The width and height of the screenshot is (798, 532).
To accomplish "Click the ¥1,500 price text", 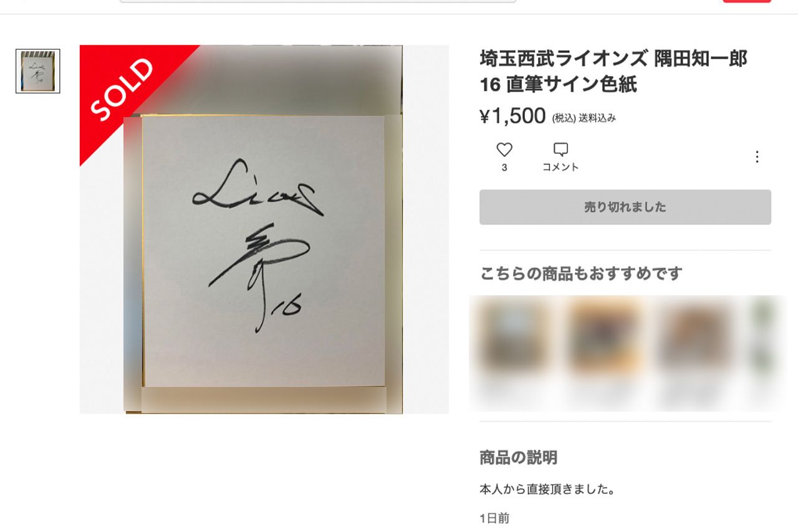I will (x=512, y=116).
